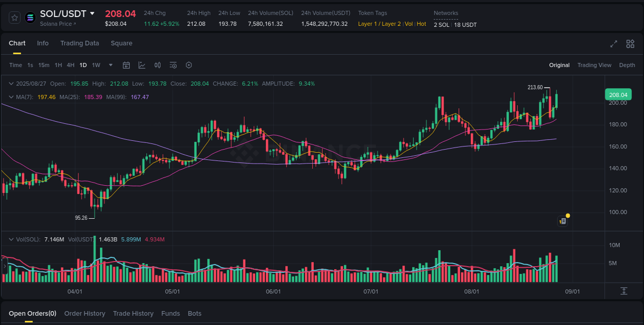The height and width of the screenshot is (325, 644).
Task: Toggle the favorite star for SOL/USDT
Action: (14, 17)
